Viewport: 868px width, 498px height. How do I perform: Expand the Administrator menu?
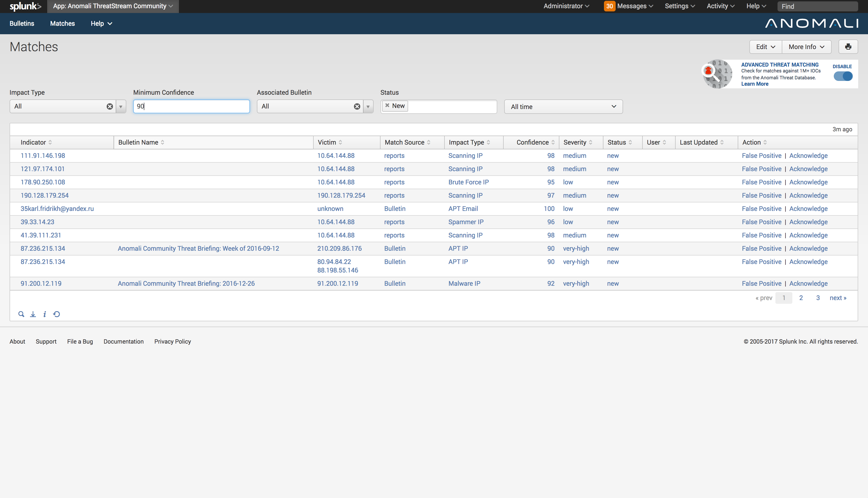point(566,6)
